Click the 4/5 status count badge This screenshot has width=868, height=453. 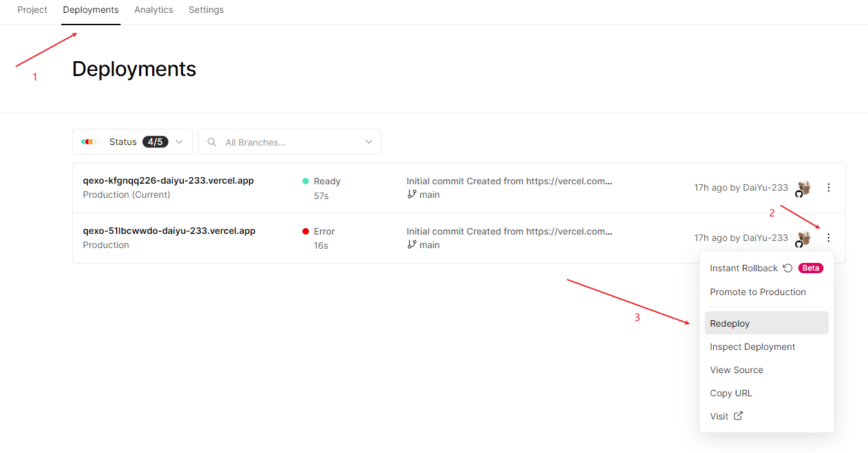pyautogui.click(x=155, y=142)
